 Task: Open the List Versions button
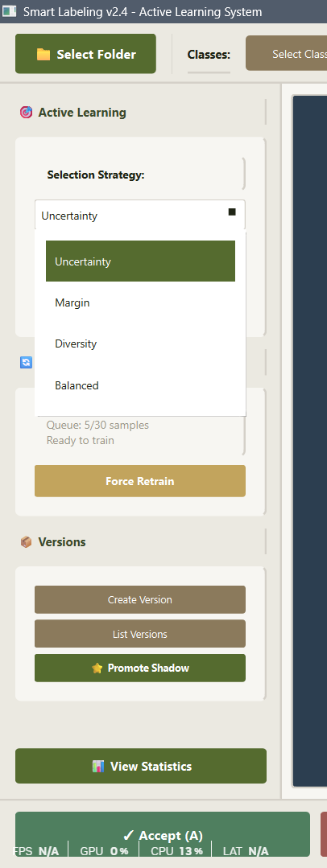pyautogui.click(x=139, y=634)
